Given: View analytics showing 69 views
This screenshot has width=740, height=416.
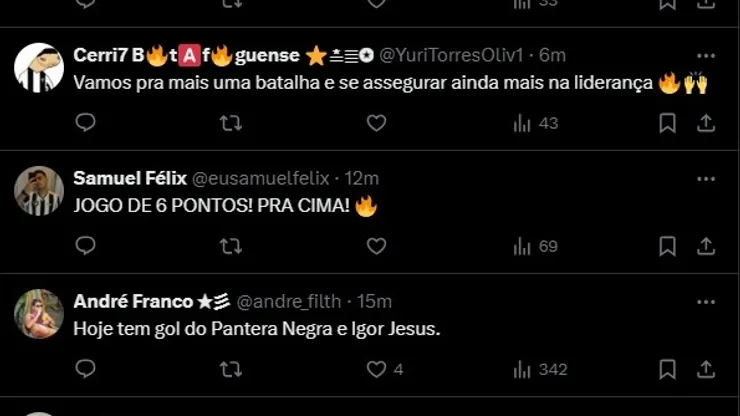Looking at the screenshot, I should [535, 246].
